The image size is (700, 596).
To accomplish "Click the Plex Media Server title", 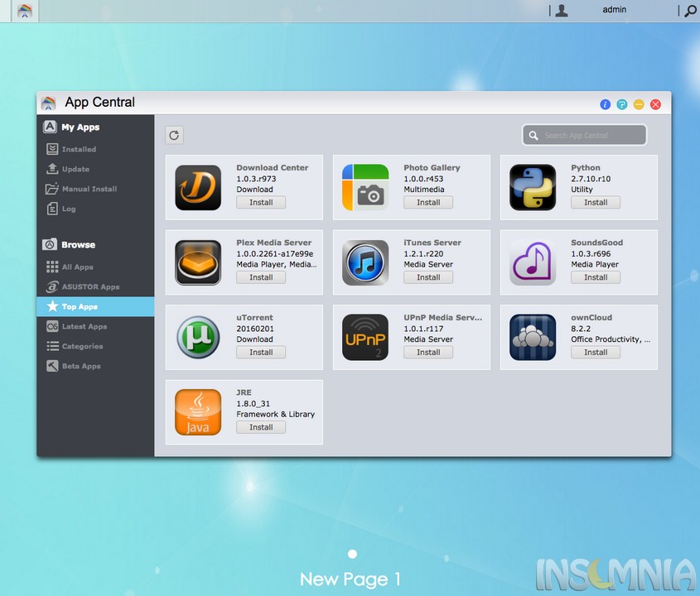I will click(x=274, y=243).
